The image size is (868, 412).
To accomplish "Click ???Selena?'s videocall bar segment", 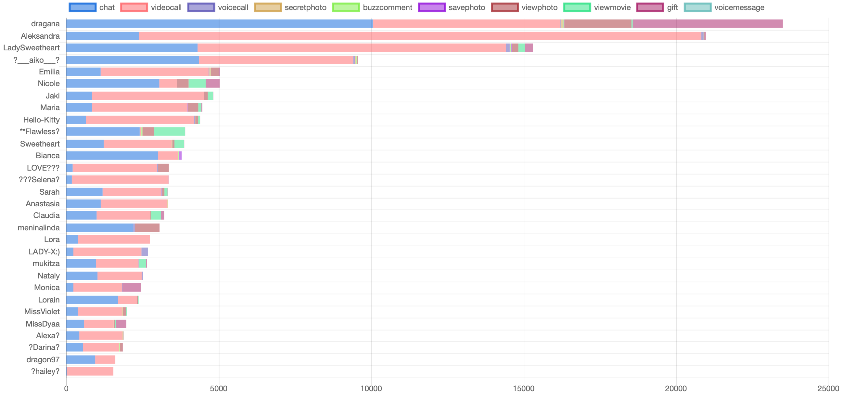I will pyautogui.click(x=120, y=180).
